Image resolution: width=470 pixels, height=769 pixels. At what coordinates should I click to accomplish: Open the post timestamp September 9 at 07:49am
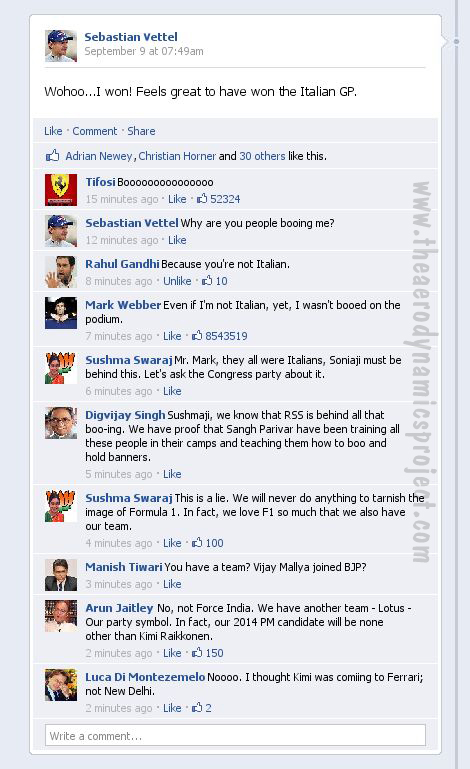pyautogui.click(x=144, y=51)
